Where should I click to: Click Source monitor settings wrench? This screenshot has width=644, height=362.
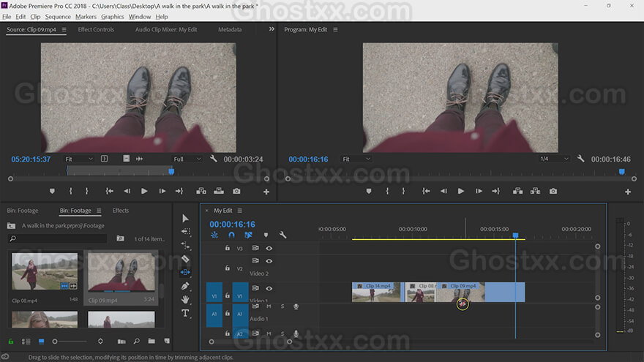point(213,159)
